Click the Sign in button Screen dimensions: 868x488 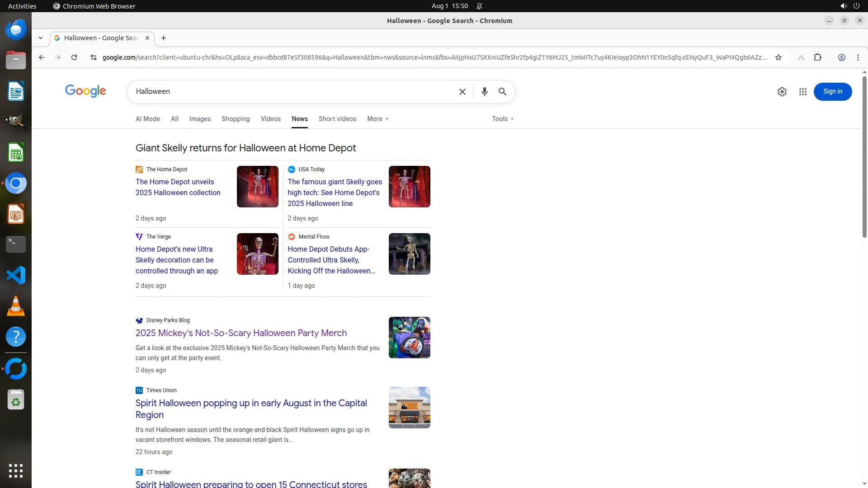point(832,92)
